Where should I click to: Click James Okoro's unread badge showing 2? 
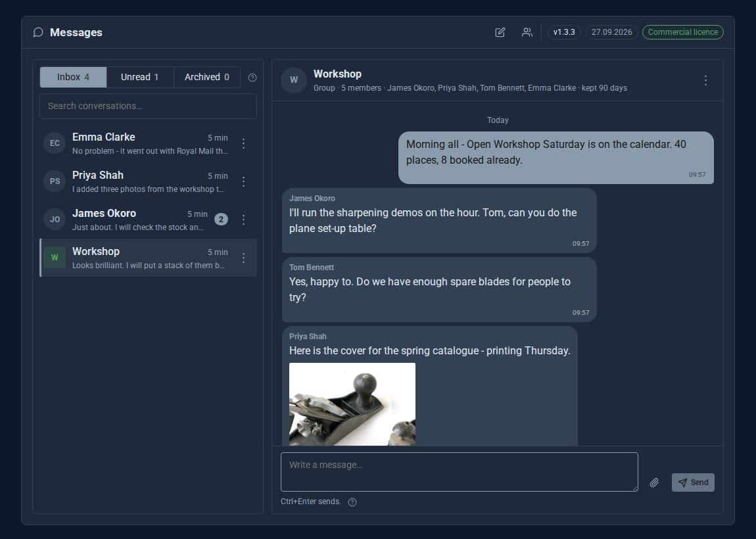point(222,220)
